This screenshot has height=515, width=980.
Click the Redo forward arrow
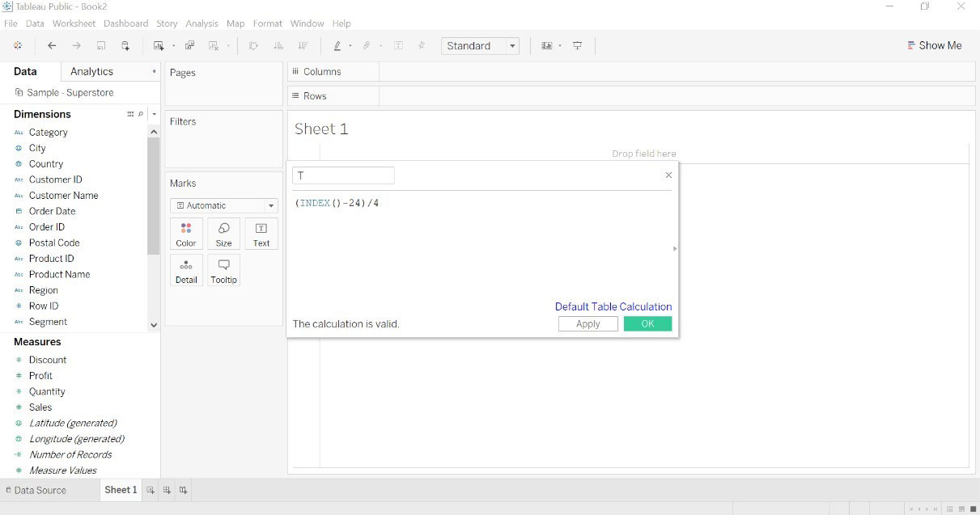[x=77, y=46]
